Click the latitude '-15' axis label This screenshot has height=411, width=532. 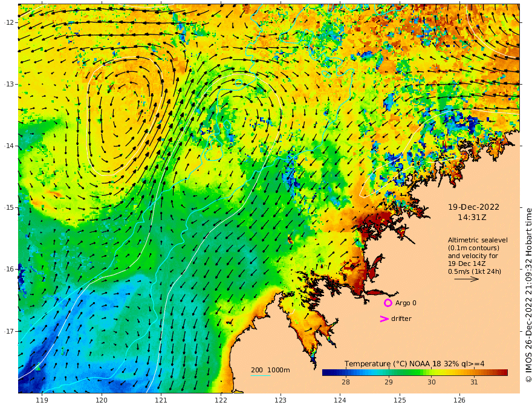pos(9,207)
